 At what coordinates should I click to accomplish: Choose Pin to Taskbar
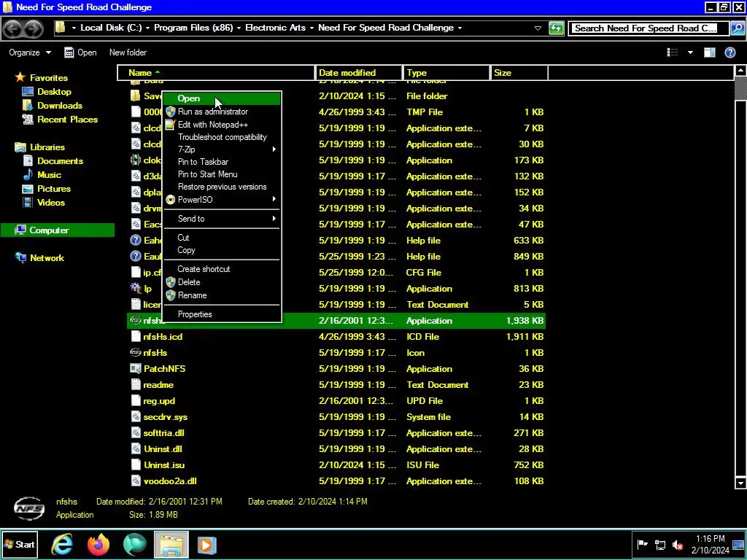coord(222,162)
